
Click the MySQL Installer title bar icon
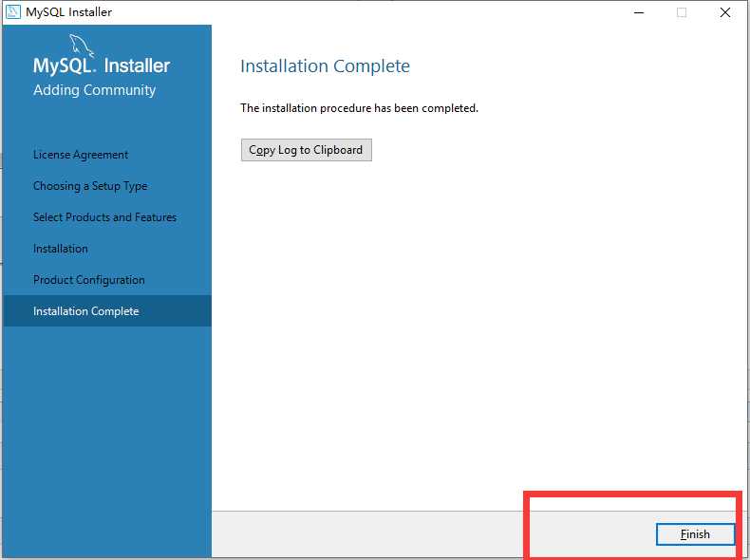click(13, 12)
